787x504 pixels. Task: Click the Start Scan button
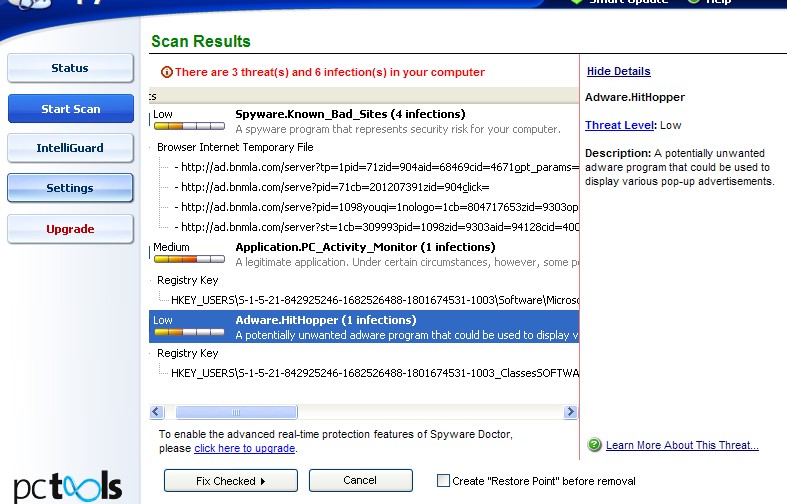tap(70, 108)
